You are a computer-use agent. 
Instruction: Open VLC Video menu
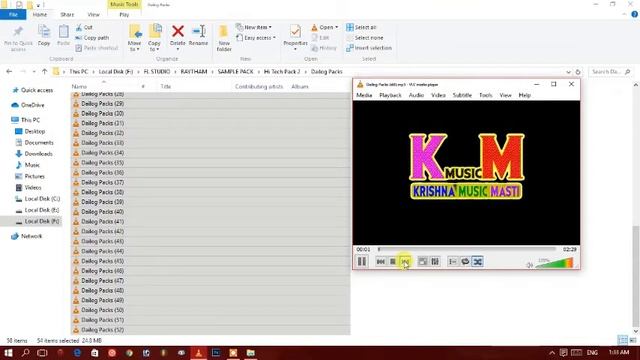click(438, 95)
